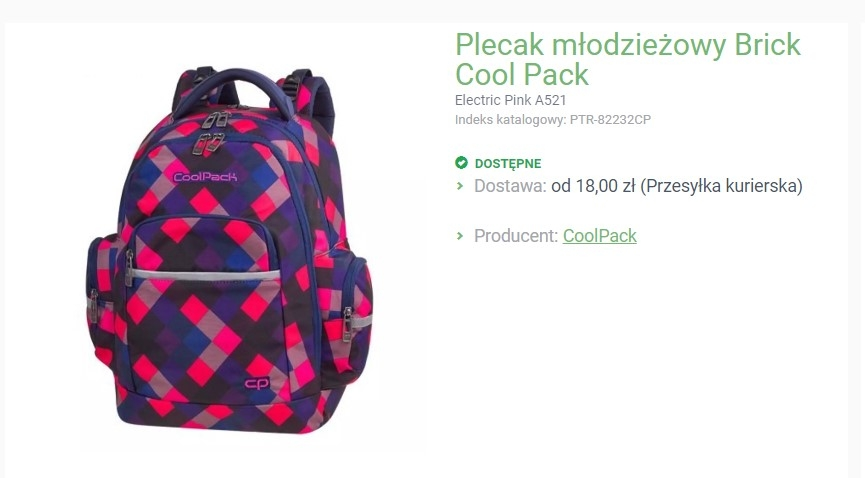This screenshot has width=865, height=478.
Task: Click the backpack's right side pocket
Action: 357,300
